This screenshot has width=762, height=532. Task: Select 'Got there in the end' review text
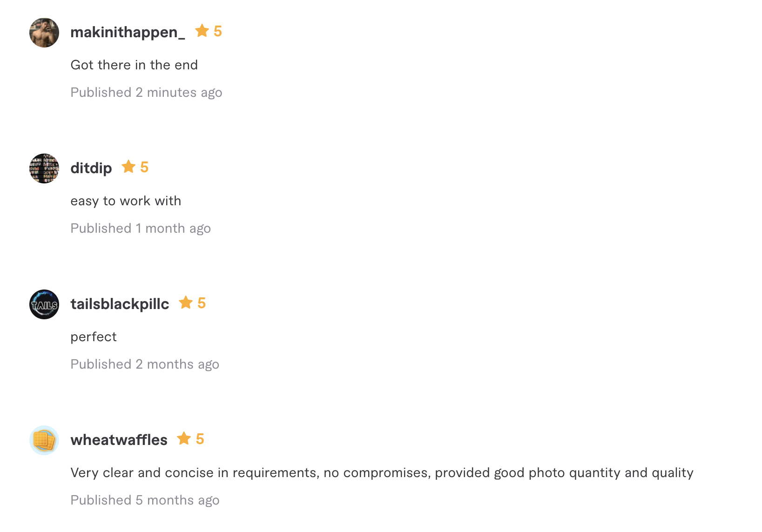coord(134,65)
